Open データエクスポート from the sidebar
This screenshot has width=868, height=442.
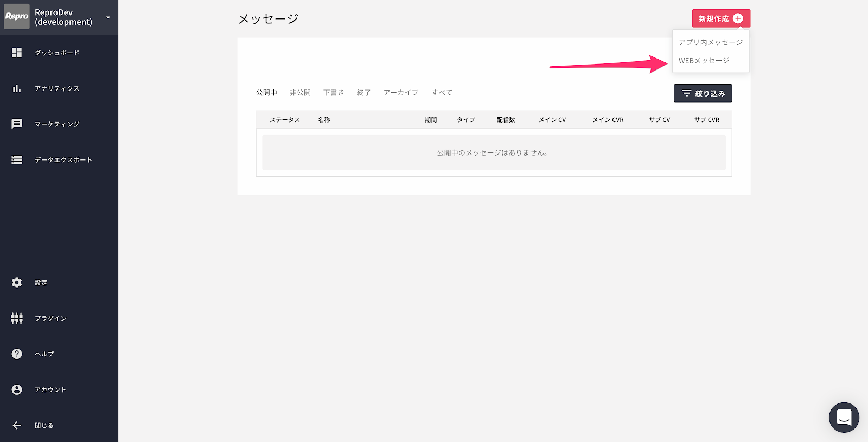pos(63,160)
